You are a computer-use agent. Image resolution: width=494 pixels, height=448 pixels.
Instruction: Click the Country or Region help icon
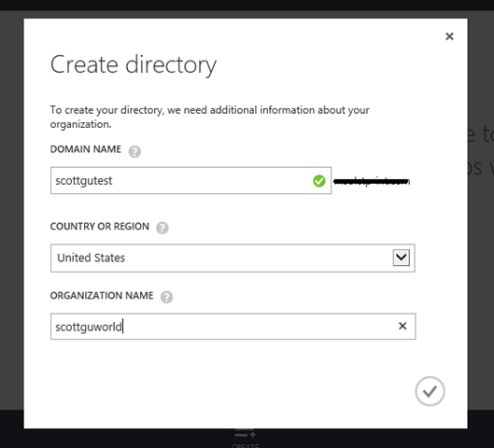pos(162,228)
